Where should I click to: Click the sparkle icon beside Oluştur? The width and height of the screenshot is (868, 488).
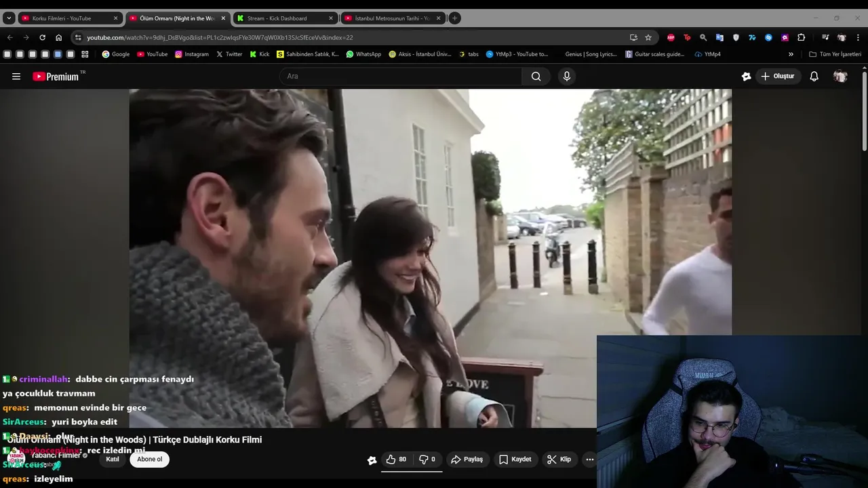coord(746,77)
